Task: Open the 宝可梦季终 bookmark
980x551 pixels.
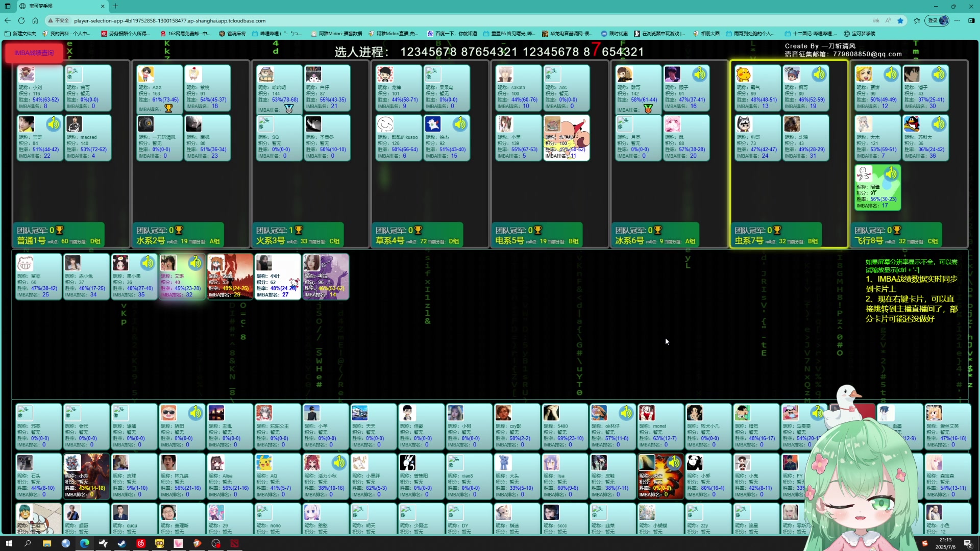Action: 860,34
